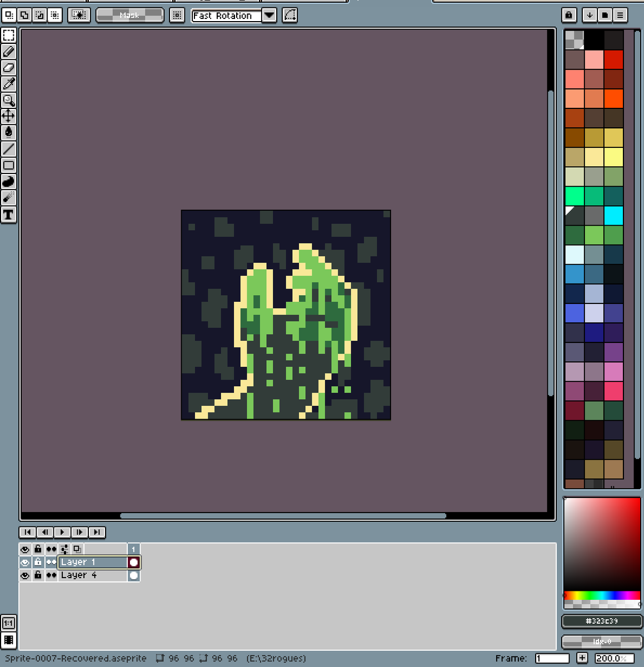Go to the next frame
644x667 pixels.
pyautogui.click(x=79, y=532)
